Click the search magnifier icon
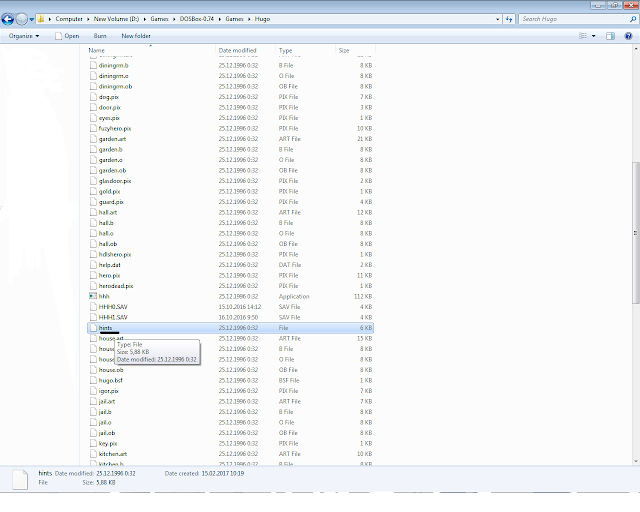Screen dimensions: 640x512 633,19
